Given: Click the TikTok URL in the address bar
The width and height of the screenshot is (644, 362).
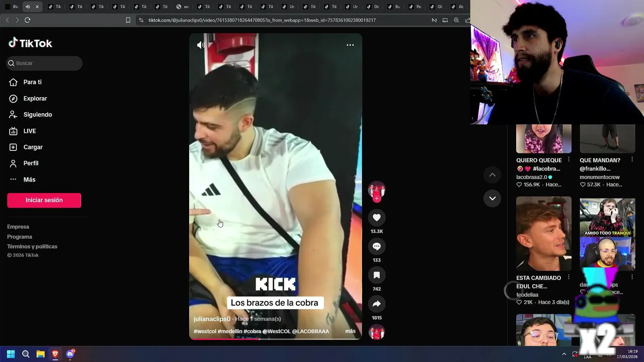Looking at the screenshot, I should (x=262, y=20).
